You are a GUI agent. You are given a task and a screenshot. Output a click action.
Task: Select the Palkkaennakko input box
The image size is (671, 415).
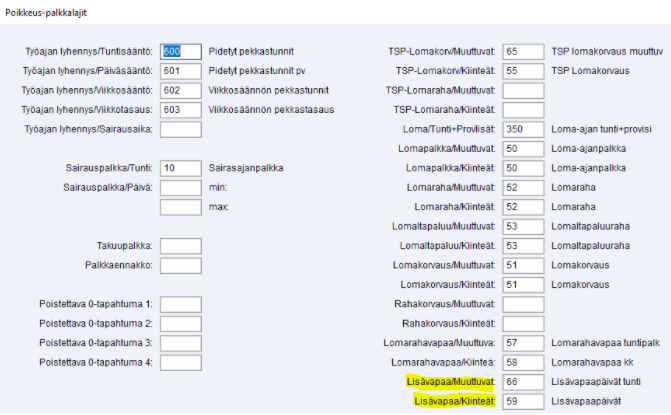pyautogui.click(x=180, y=266)
